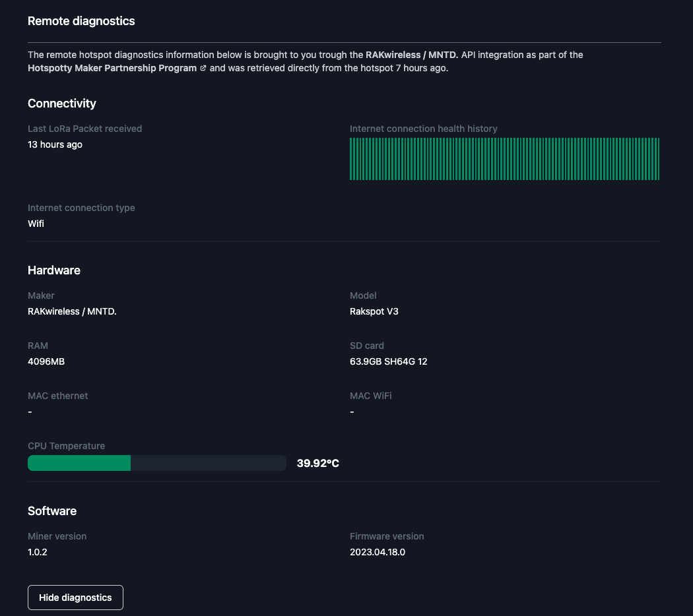Click the Internet connection health history chart
Image resolution: width=693 pixels, height=616 pixels.
click(505, 159)
